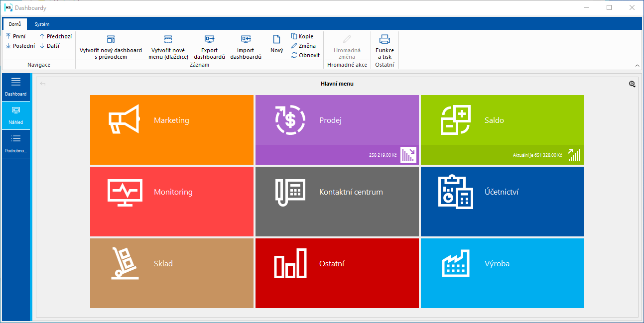644x323 pixels.
Task: Collapse the ribbon with the chevron
Action: [x=637, y=65]
